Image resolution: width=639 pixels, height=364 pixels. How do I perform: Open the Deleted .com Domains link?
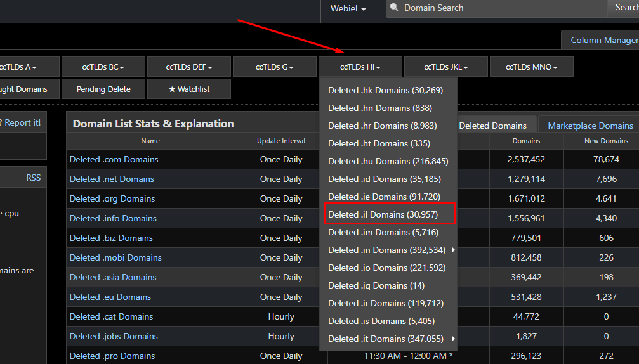(114, 159)
